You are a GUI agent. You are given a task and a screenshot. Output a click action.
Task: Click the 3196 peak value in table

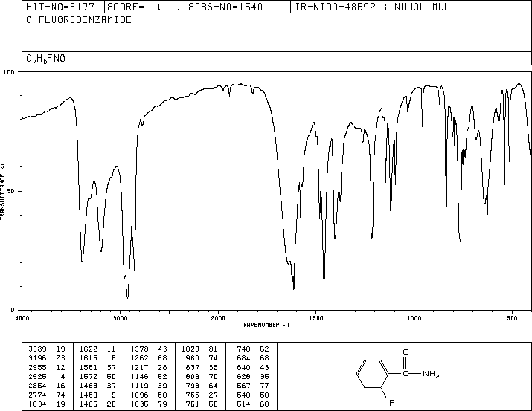tap(37, 357)
